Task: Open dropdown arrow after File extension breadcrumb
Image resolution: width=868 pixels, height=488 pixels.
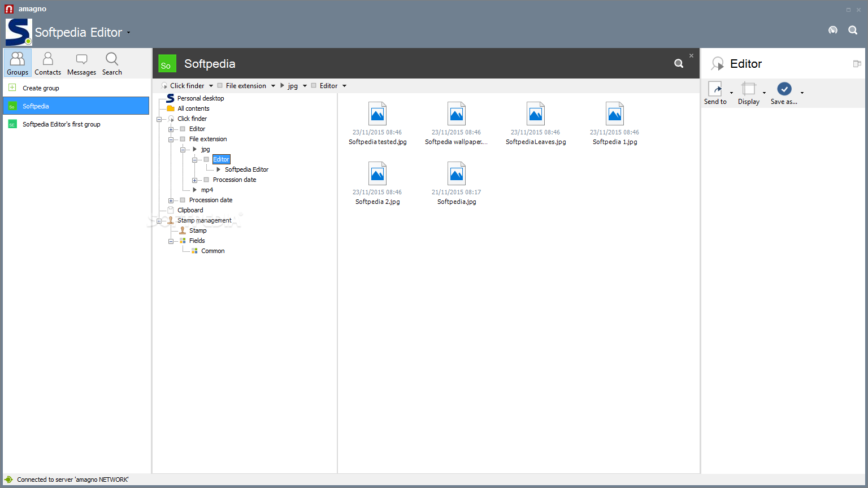Action: 273,86
